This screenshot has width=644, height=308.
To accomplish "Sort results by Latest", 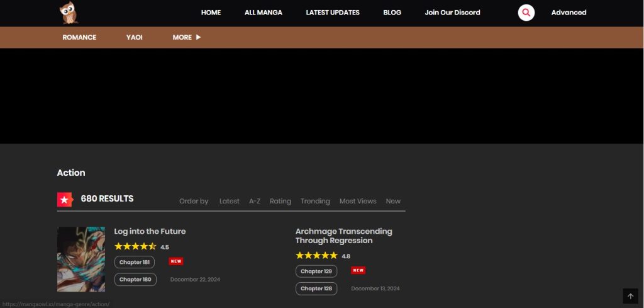I will 229,201.
